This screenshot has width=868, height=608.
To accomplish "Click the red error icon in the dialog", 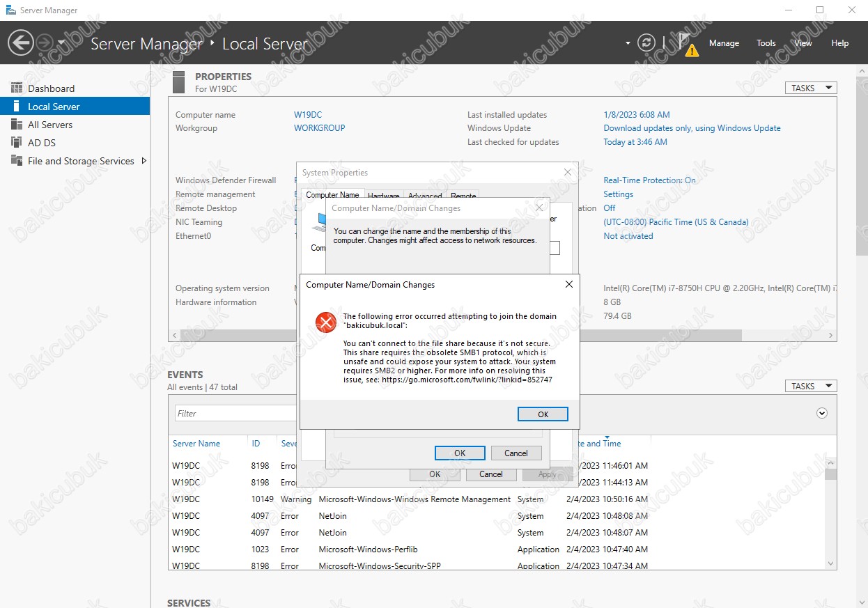I will click(x=325, y=322).
